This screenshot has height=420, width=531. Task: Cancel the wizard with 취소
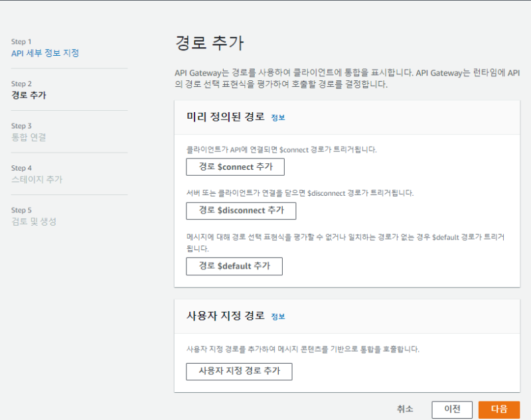point(405,409)
